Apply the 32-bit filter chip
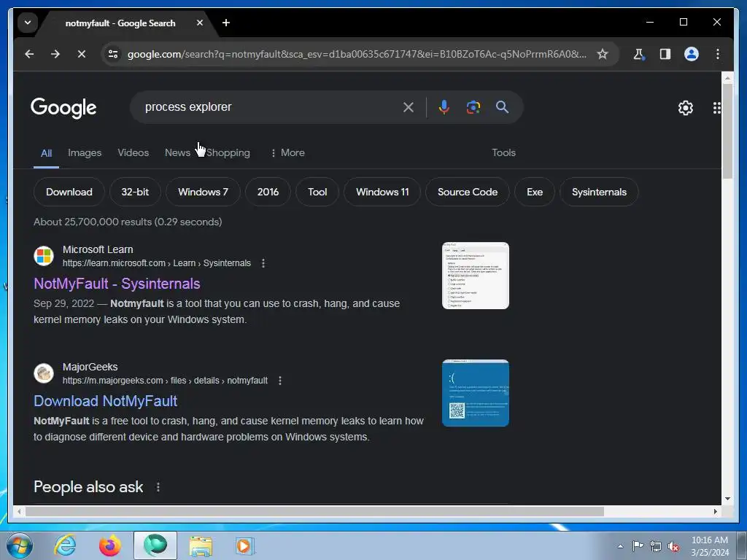 (135, 192)
